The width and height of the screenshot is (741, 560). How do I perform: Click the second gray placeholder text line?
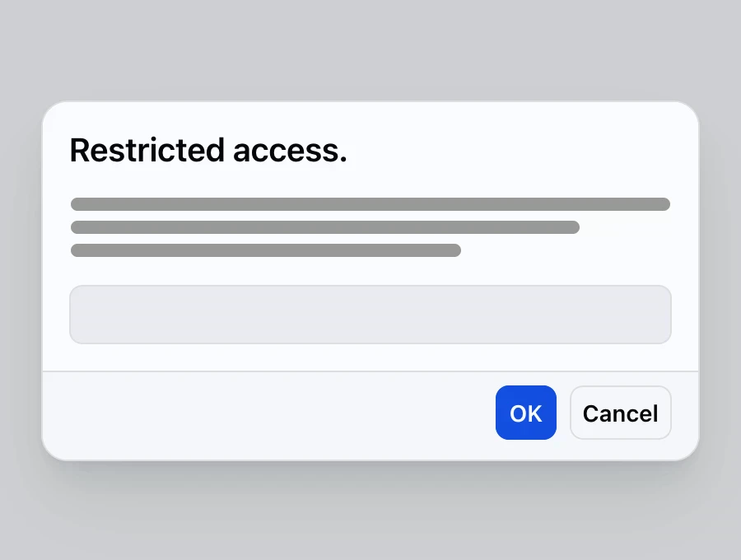pyautogui.click(x=324, y=227)
